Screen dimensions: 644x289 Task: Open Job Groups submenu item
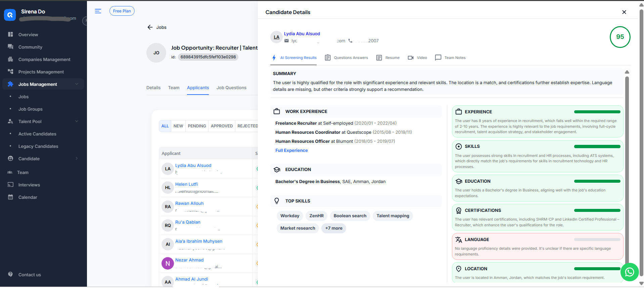click(31, 109)
